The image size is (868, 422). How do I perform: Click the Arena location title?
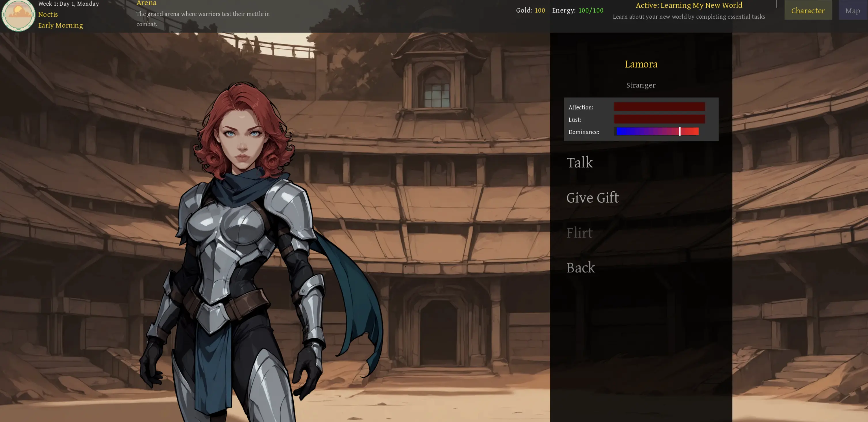[x=146, y=3]
